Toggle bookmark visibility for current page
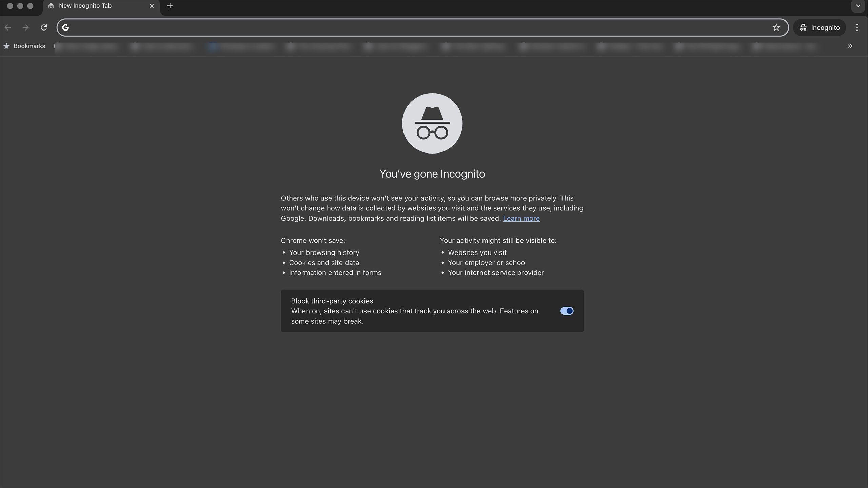 pyautogui.click(x=776, y=27)
